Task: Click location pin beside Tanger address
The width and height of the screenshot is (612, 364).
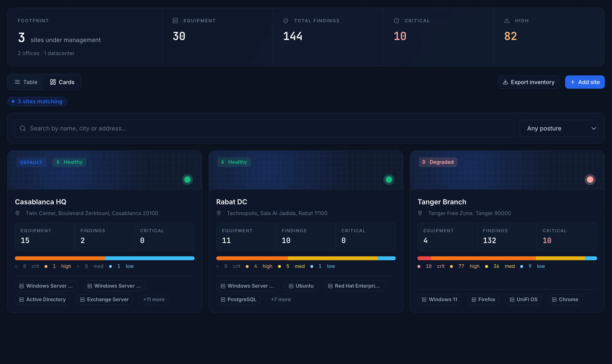Action: (x=420, y=213)
